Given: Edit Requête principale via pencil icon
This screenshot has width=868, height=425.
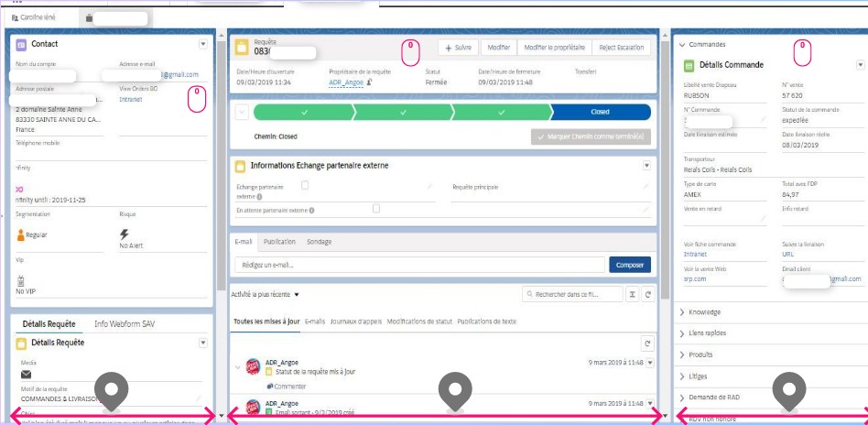Looking at the screenshot, I should (645, 187).
